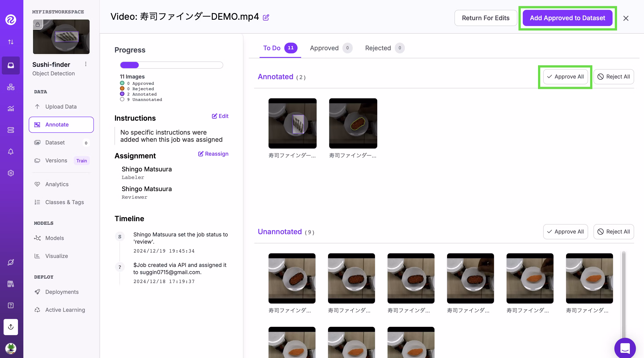Open sixth unannotated salmon sushi thumbnail
This screenshot has height=358, width=644.
coord(589,278)
